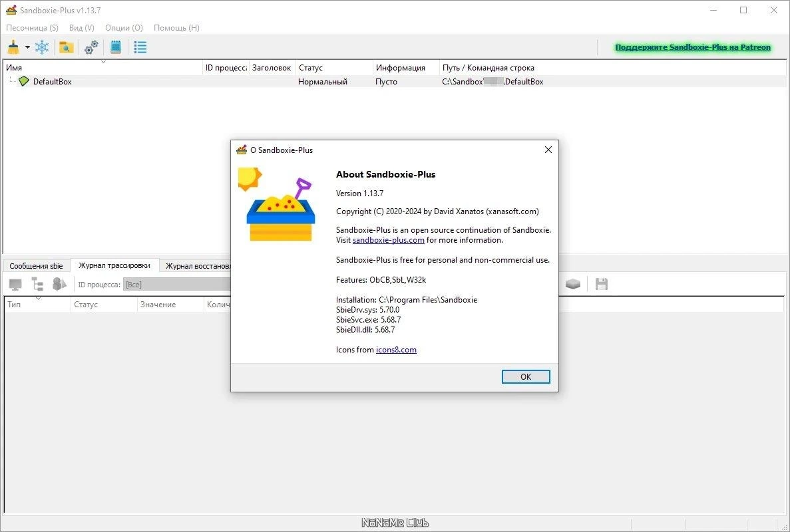Click Поддержите Sandboxie-Plus на Patreon link

tap(693, 47)
